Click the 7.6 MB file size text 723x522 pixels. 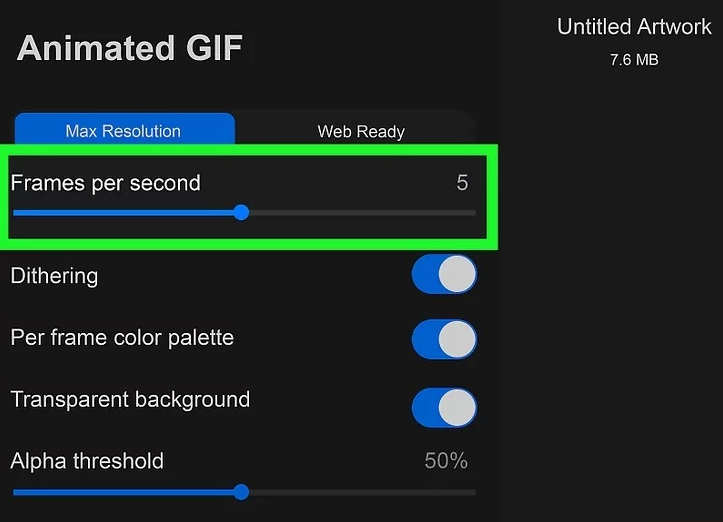[x=634, y=60]
